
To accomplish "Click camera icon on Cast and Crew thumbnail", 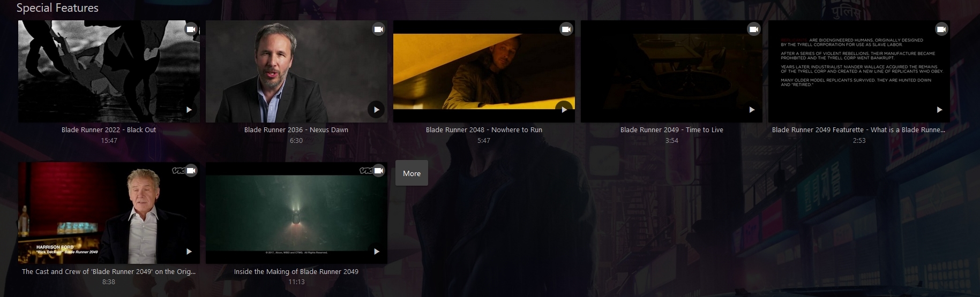I will pyautogui.click(x=191, y=171).
